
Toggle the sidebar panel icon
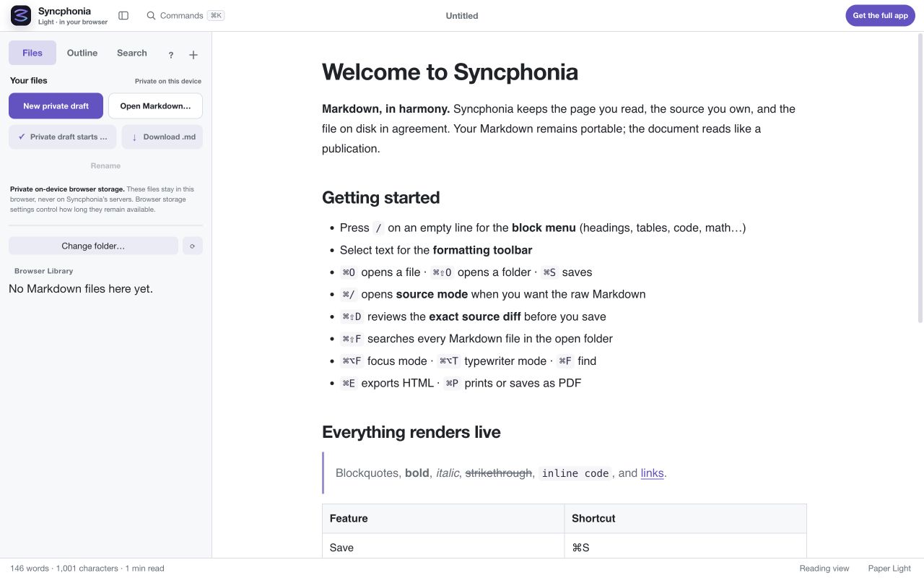coord(123,15)
